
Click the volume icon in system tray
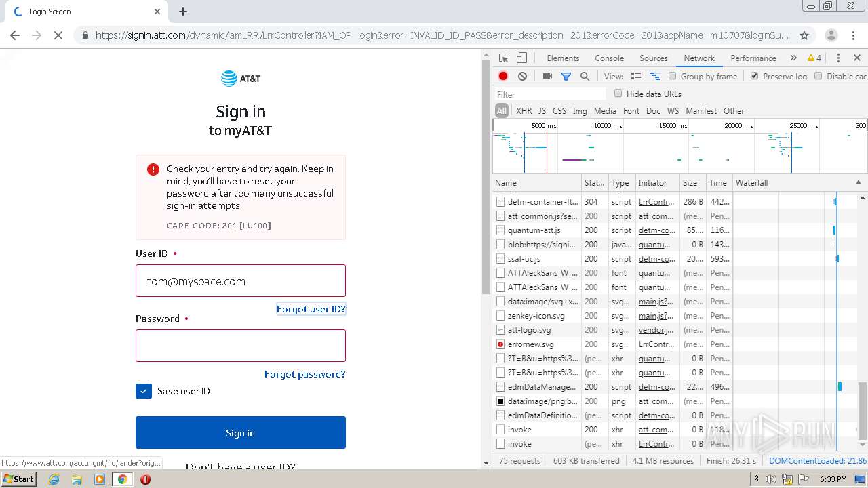pos(770,479)
